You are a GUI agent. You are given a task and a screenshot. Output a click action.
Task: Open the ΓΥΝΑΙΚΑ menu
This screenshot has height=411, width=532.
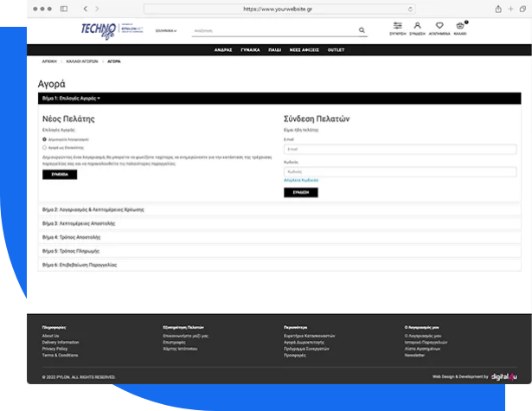click(x=250, y=50)
